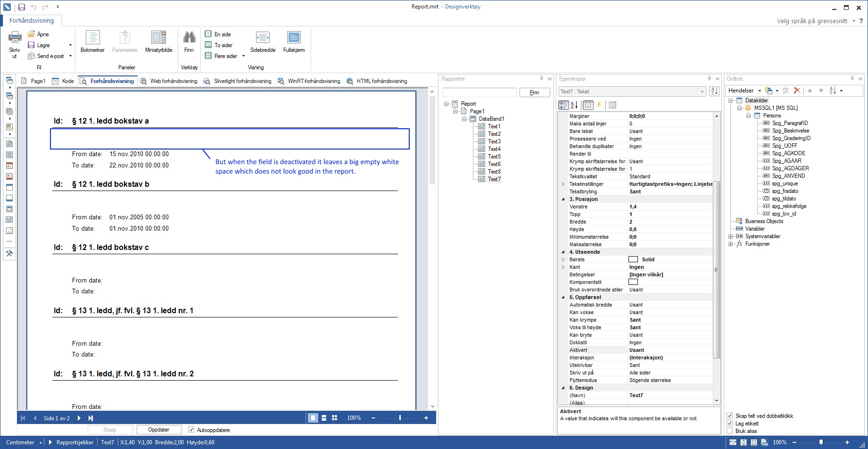The image size is (868, 449).
Task: Click the Rapporttre search input field
Action: (x=479, y=92)
